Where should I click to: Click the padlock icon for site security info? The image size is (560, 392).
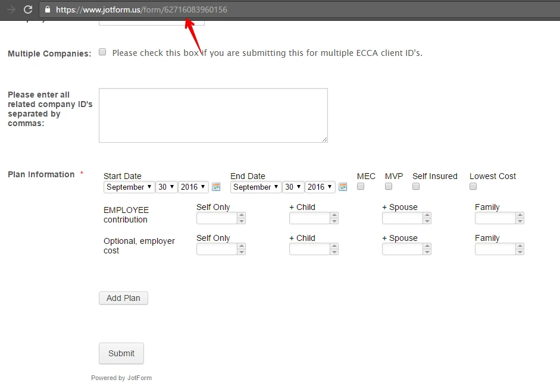point(47,10)
